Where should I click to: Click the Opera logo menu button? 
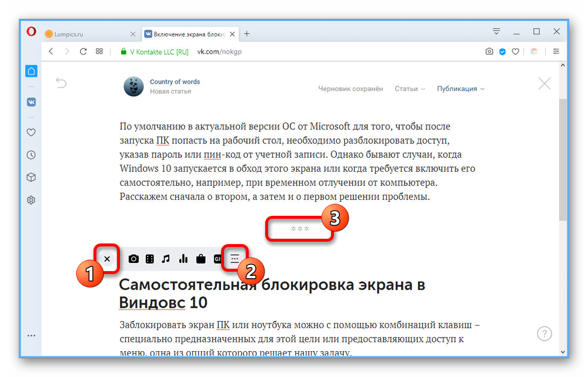coord(32,32)
